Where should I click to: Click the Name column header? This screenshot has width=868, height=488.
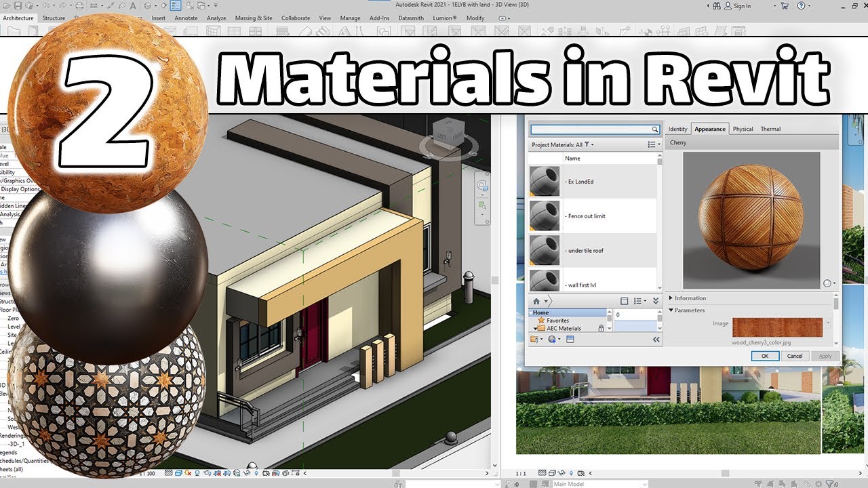[572, 159]
